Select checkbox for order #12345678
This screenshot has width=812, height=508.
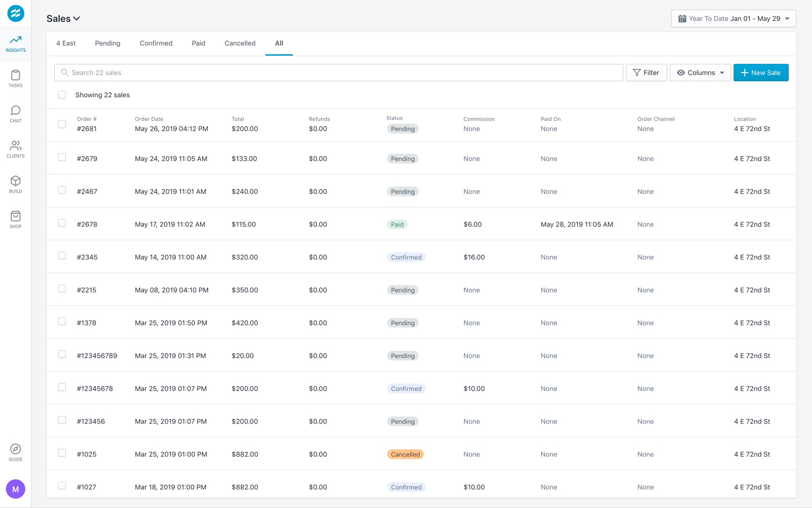tap(62, 387)
